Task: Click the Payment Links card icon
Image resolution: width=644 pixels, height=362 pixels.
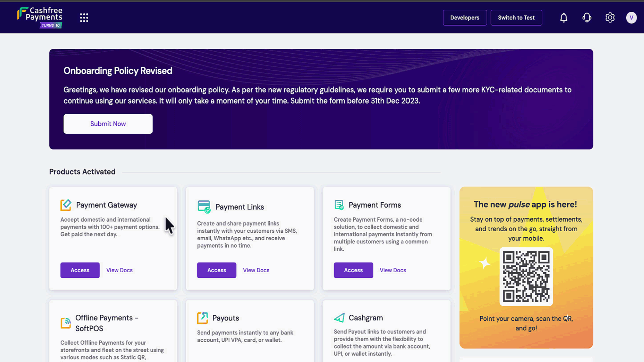Action: click(x=204, y=207)
